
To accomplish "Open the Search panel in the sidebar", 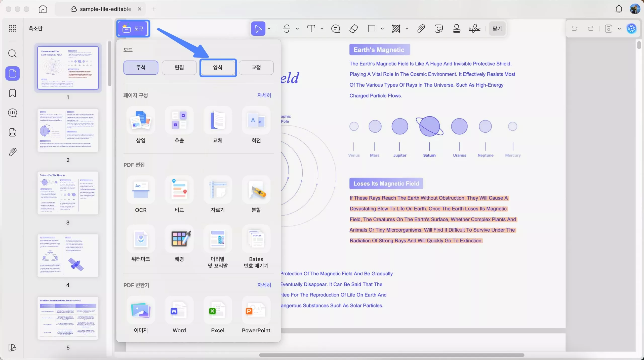I will pos(12,54).
